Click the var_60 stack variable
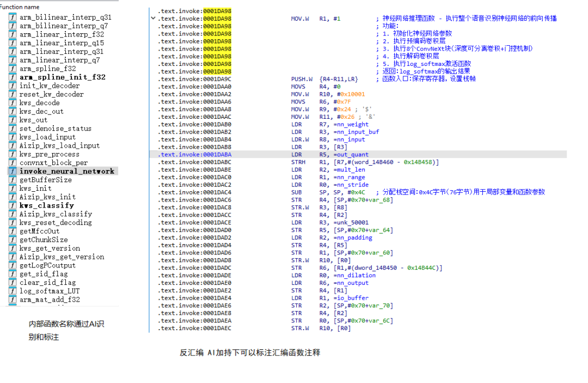 click(379, 252)
